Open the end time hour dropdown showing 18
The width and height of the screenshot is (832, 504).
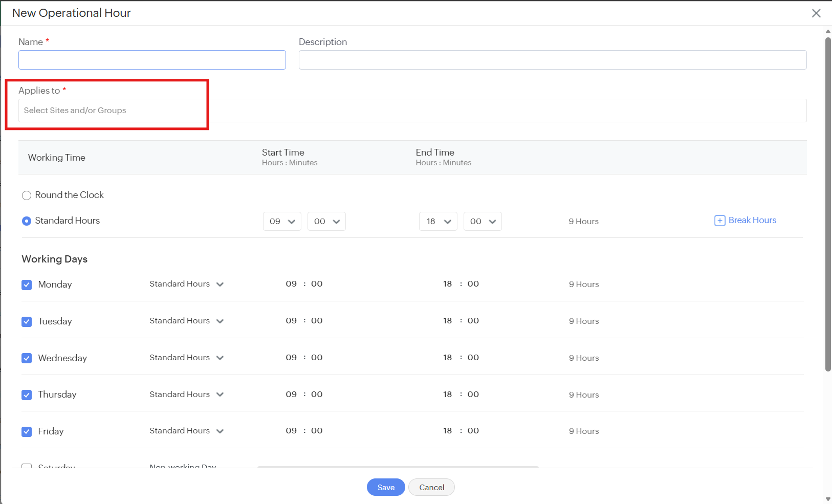point(438,221)
